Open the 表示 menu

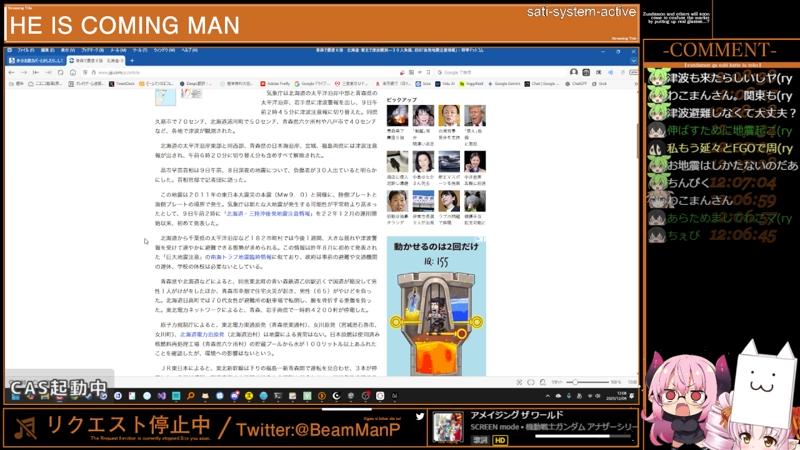[68, 51]
